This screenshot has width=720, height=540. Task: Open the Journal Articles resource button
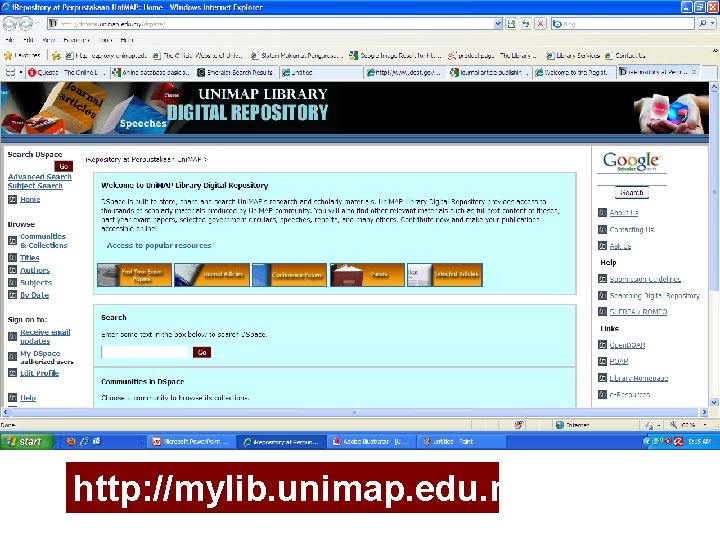coord(212,275)
